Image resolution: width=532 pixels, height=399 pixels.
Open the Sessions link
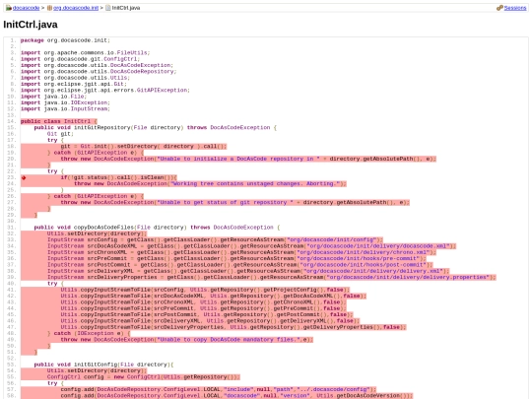coord(515,8)
